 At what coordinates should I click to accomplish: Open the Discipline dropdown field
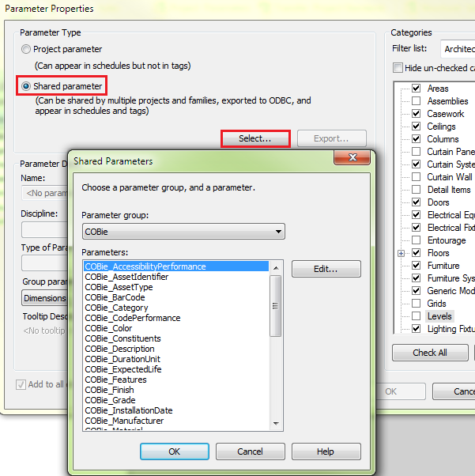pos(44,230)
